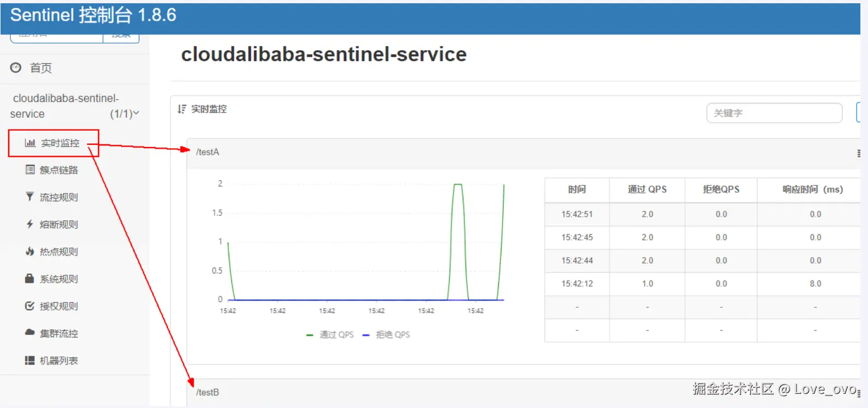Image resolution: width=868 pixels, height=408 pixels.
Task: Click the 关键字 search input field
Action: (774, 113)
